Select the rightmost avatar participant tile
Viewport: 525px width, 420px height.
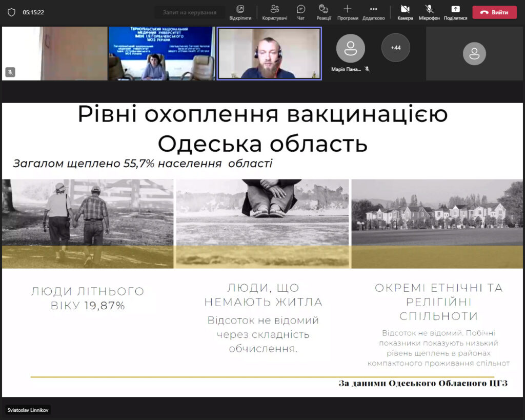pos(474,53)
